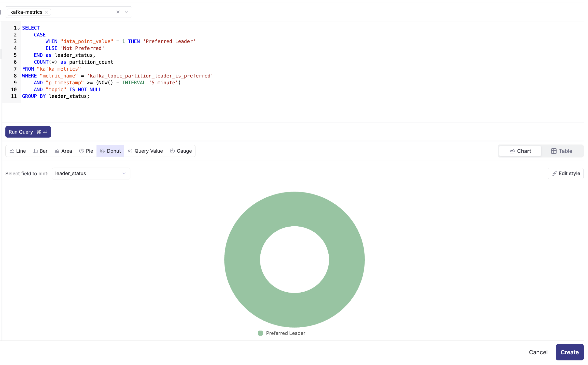Screen dimensions: 588x365
Task: Click the Run Query button
Action: pyautogui.click(x=28, y=132)
